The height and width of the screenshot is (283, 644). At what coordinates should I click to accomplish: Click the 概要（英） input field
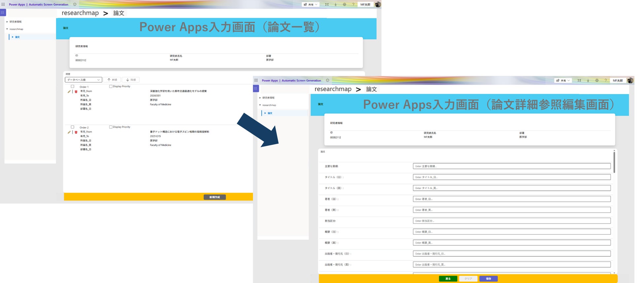click(x=512, y=243)
